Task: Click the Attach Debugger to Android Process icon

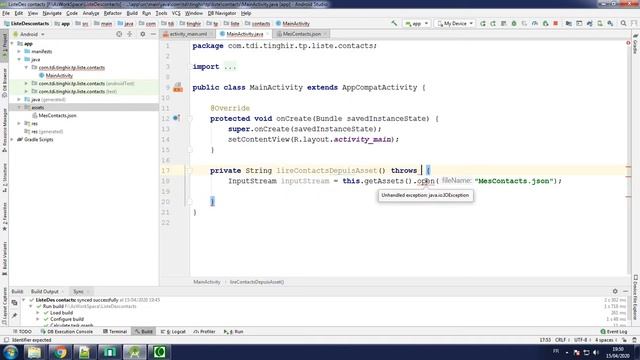Action: click(x=545, y=24)
